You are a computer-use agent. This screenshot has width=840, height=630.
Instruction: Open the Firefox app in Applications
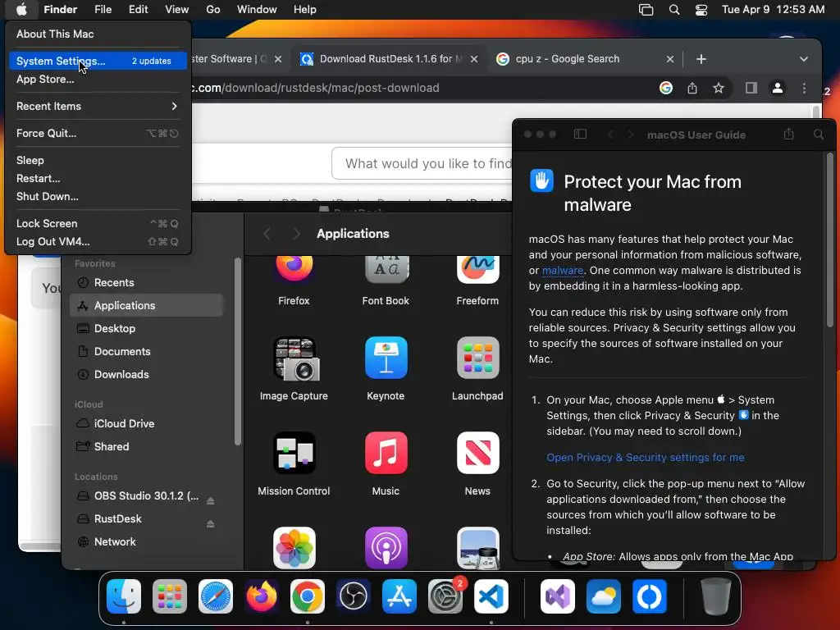click(x=294, y=267)
